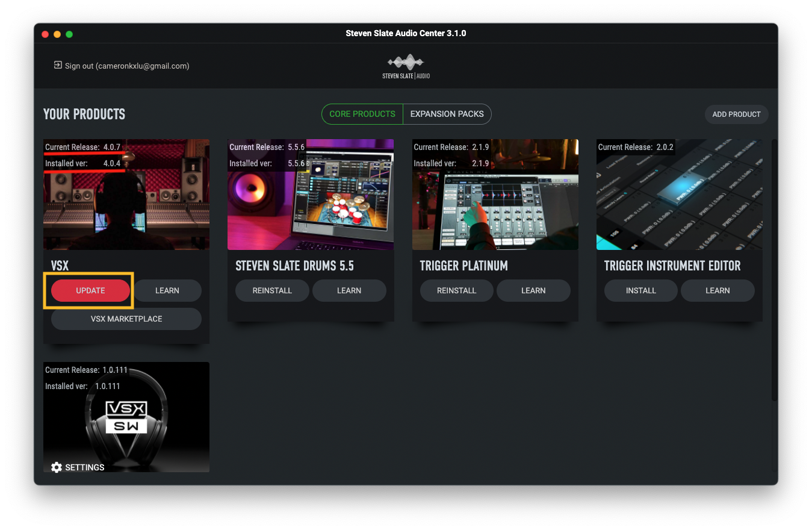Click the Add Product button
This screenshot has width=812, height=530.
tap(736, 114)
